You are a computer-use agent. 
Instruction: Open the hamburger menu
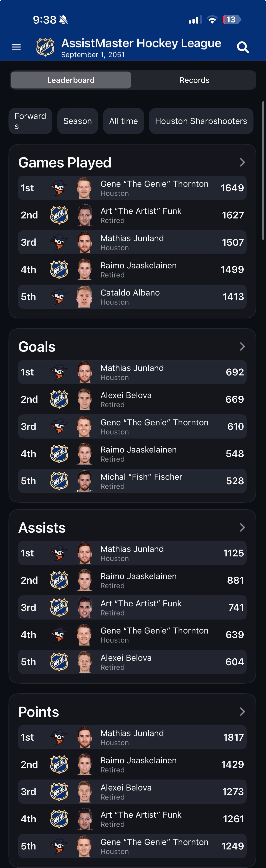16,47
